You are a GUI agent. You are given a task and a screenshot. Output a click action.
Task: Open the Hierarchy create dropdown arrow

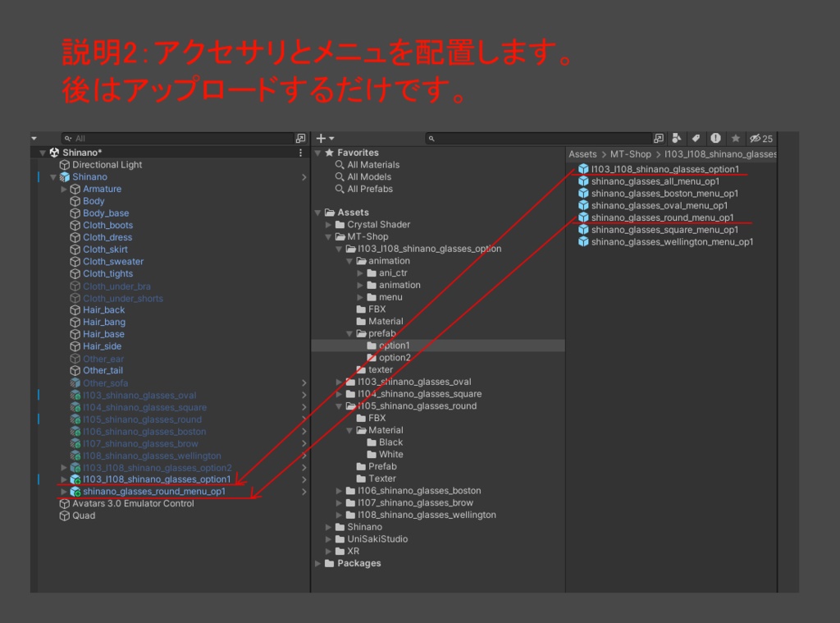tap(34, 139)
